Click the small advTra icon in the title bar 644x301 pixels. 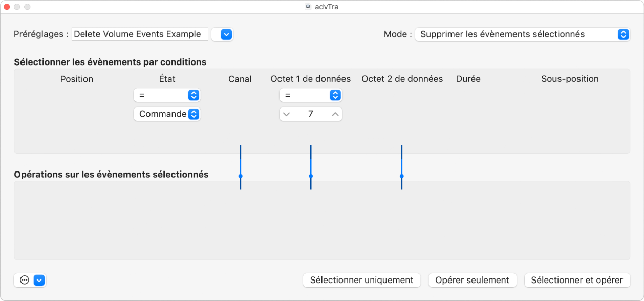click(x=308, y=7)
